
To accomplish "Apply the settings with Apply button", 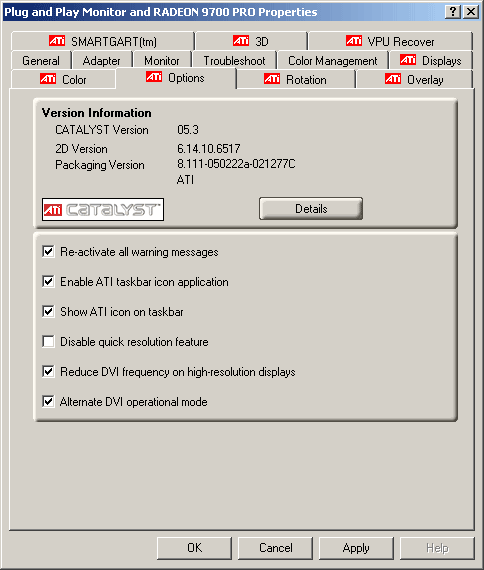I will point(356,548).
